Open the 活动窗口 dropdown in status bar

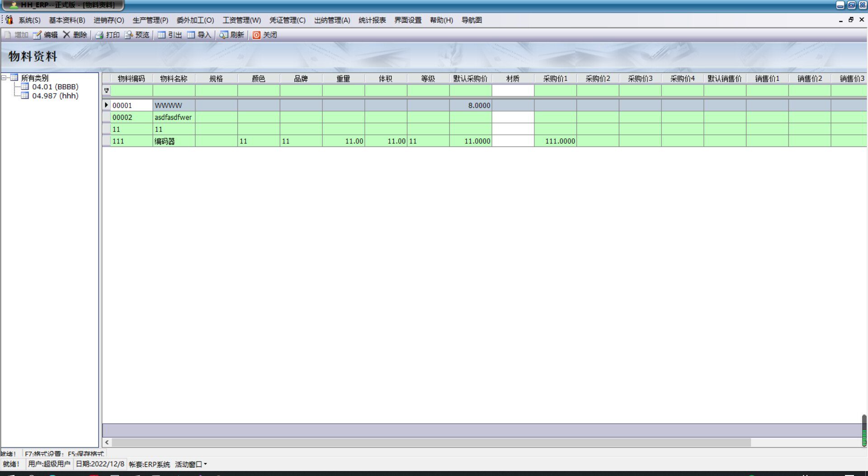191,464
